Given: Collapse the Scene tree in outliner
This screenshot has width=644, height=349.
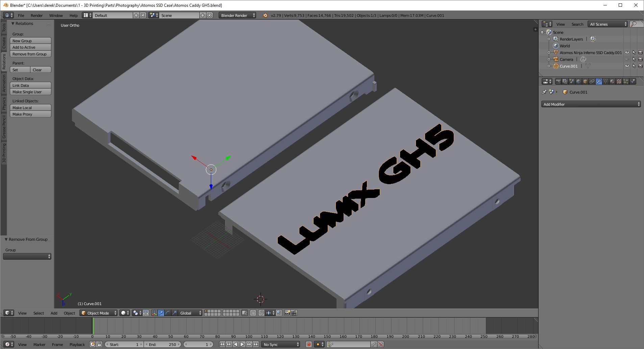Looking at the screenshot, I should click(x=542, y=32).
